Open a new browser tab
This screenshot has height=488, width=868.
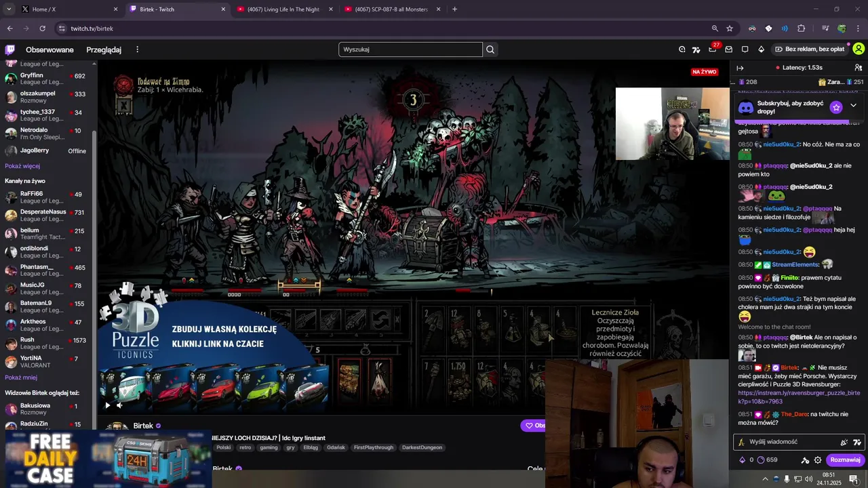point(454,9)
